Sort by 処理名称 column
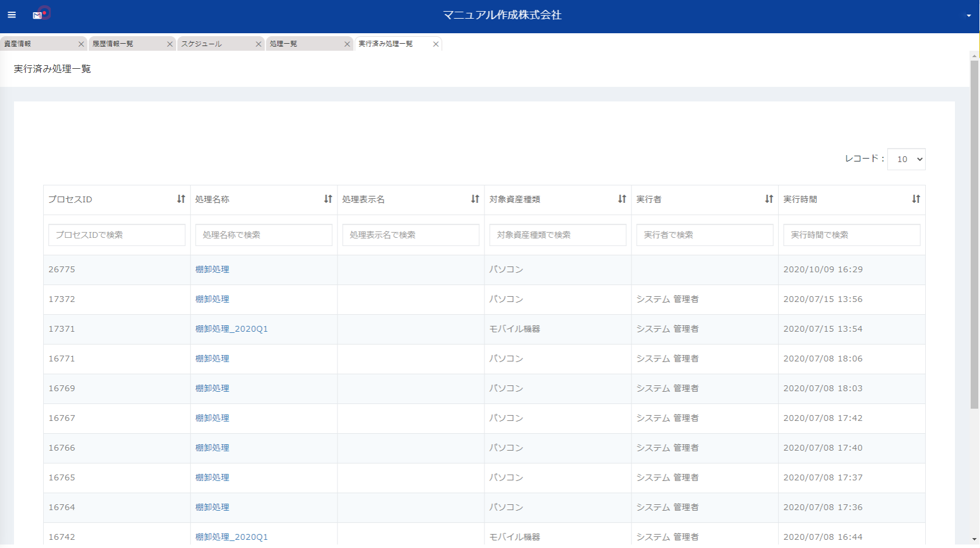The width and height of the screenshot is (980, 548). [x=328, y=199]
